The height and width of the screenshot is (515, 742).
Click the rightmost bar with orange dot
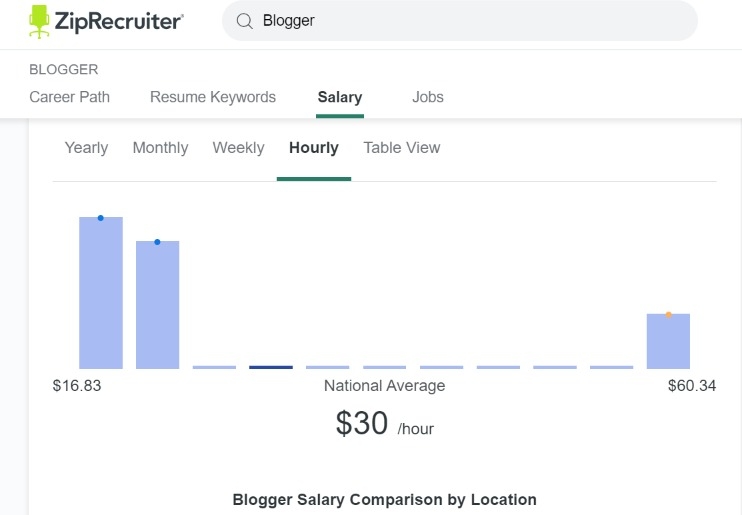[669, 343]
